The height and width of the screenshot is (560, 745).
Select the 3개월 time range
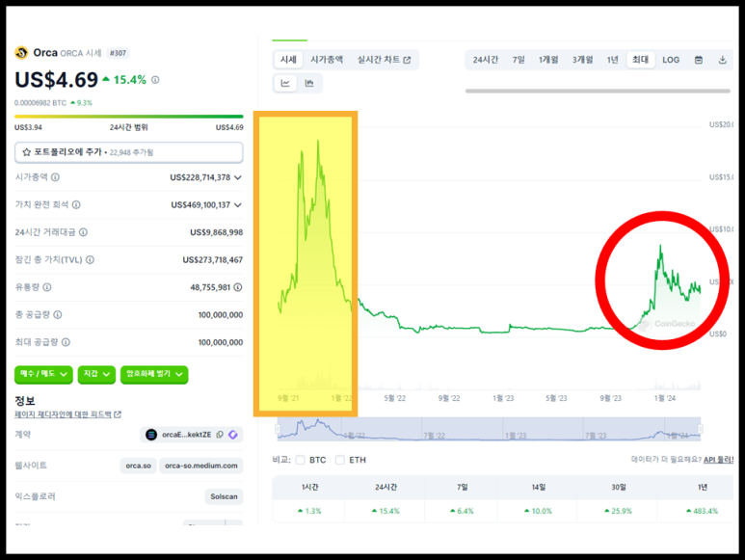582,60
